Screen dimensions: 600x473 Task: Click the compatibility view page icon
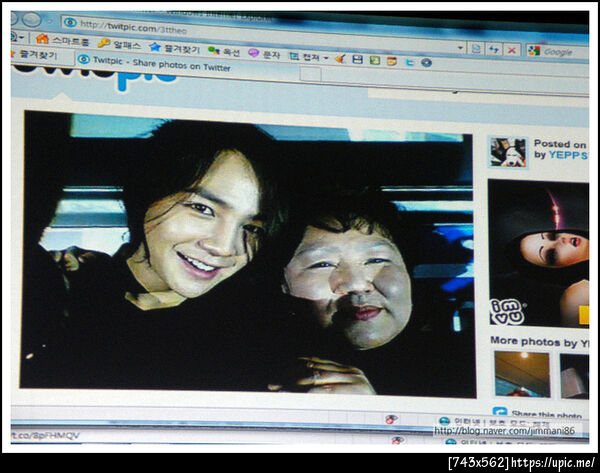[476, 49]
